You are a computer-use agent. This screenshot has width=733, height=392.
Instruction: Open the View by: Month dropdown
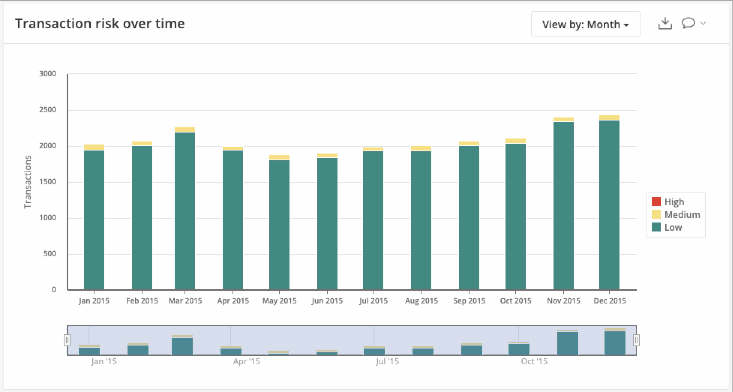(585, 24)
